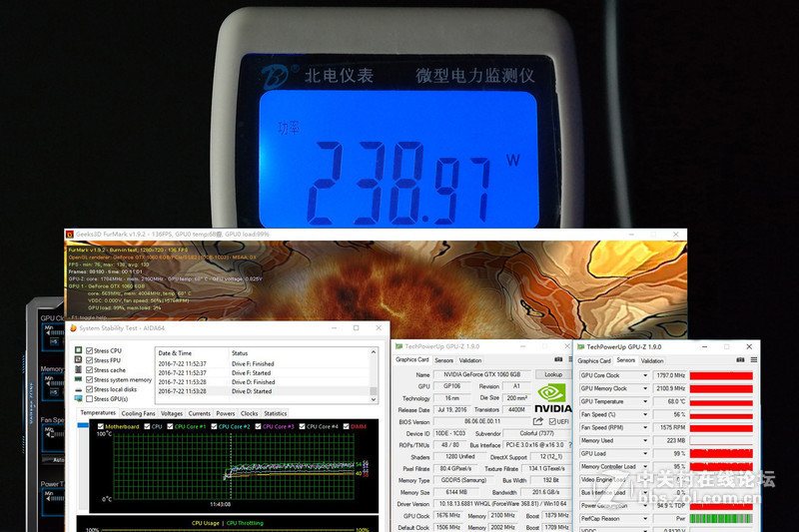Open the GPU Core Clock sensor dropdown
The width and height of the screenshot is (799, 532).
click(645, 375)
